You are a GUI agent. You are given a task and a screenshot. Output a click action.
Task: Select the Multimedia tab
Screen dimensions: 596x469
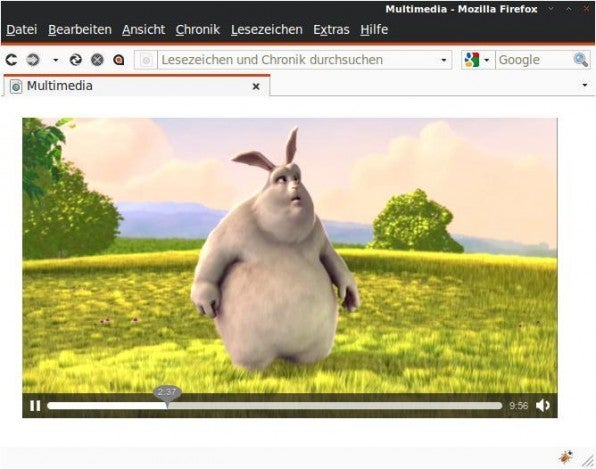tap(137, 86)
